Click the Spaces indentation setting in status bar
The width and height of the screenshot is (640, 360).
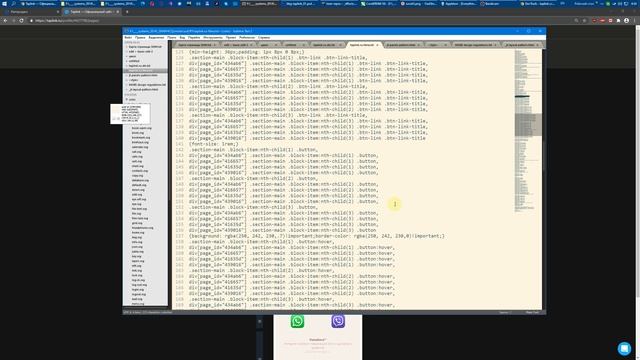(505, 313)
